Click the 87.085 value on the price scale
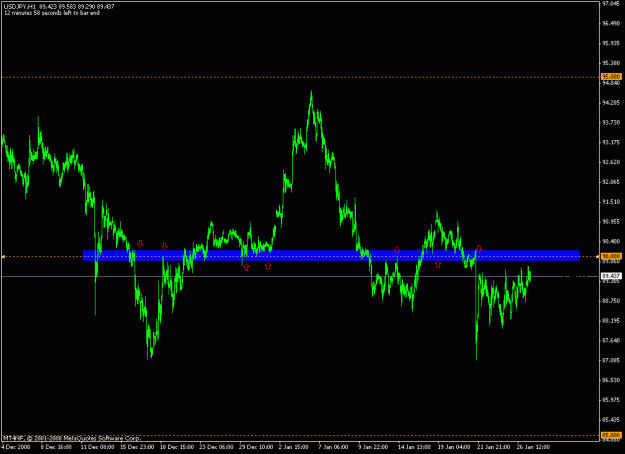This screenshot has width=625, height=454. 611,360
